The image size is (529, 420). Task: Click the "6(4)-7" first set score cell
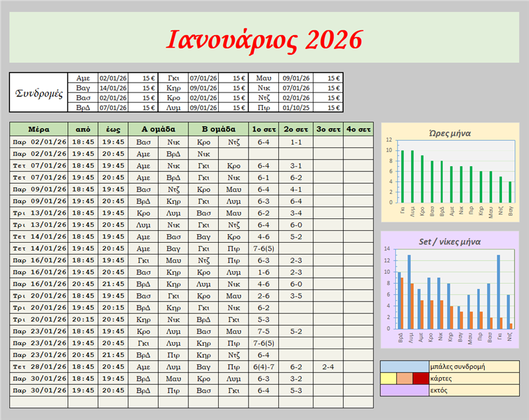(263, 366)
